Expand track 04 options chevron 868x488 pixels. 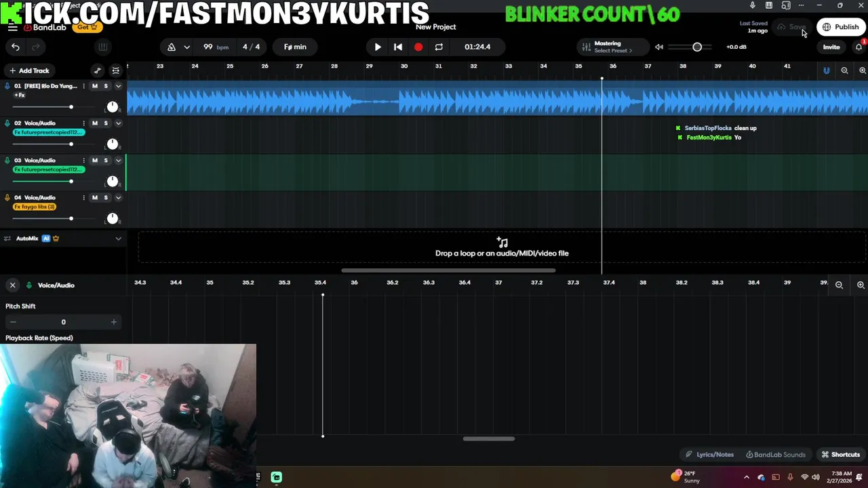(118, 198)
